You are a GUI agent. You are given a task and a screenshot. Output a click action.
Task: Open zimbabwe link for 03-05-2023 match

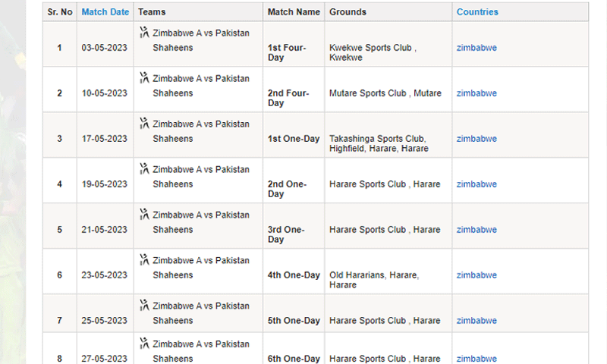coord(476,48)
